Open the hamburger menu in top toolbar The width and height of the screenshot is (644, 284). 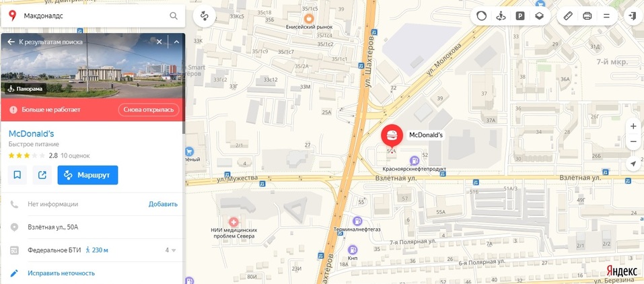click(606, 16)
